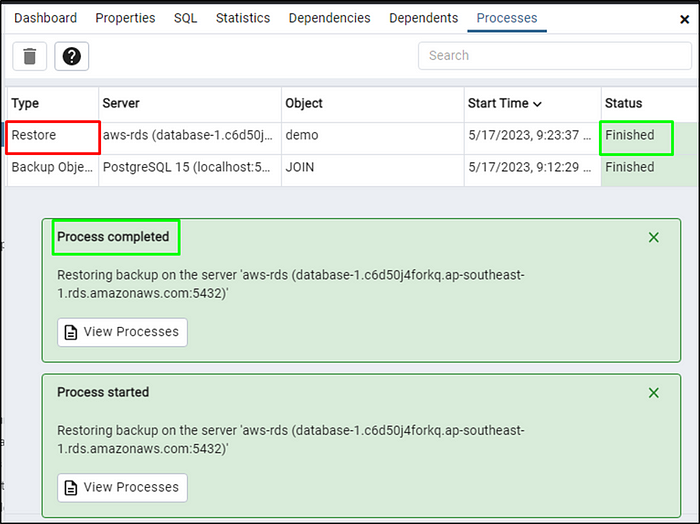Open the Properties tab
This screenshot has width=700, height=524.
pos(125,18)
